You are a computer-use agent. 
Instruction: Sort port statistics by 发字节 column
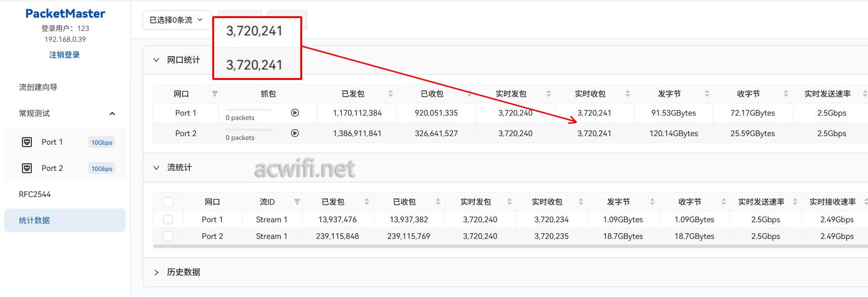pyautogui.click(x=707, y=94)
